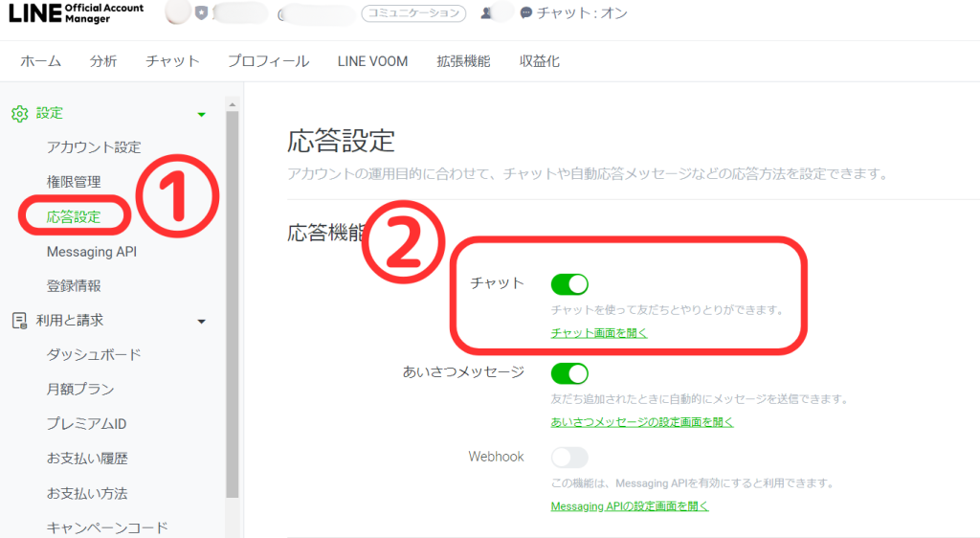Click the LINE Official Account Manager logo
980x538 pixels.
pyautogui.click(x=77, y=13)
